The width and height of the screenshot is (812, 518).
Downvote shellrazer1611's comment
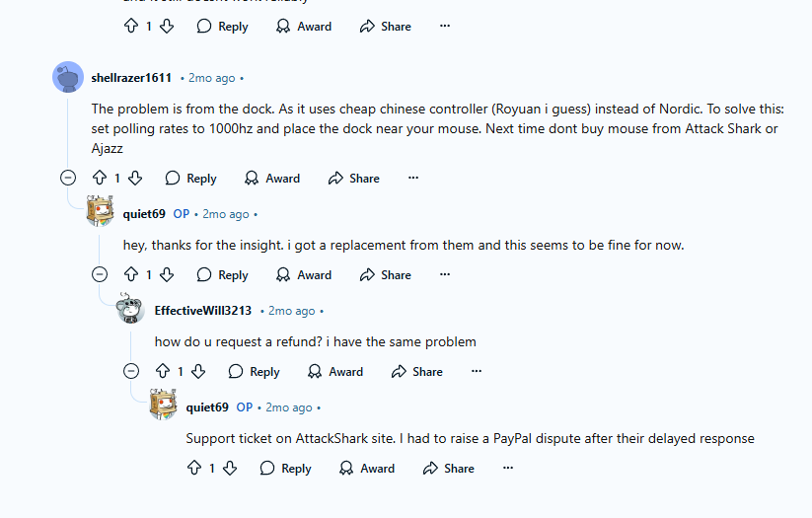(135, 179)
